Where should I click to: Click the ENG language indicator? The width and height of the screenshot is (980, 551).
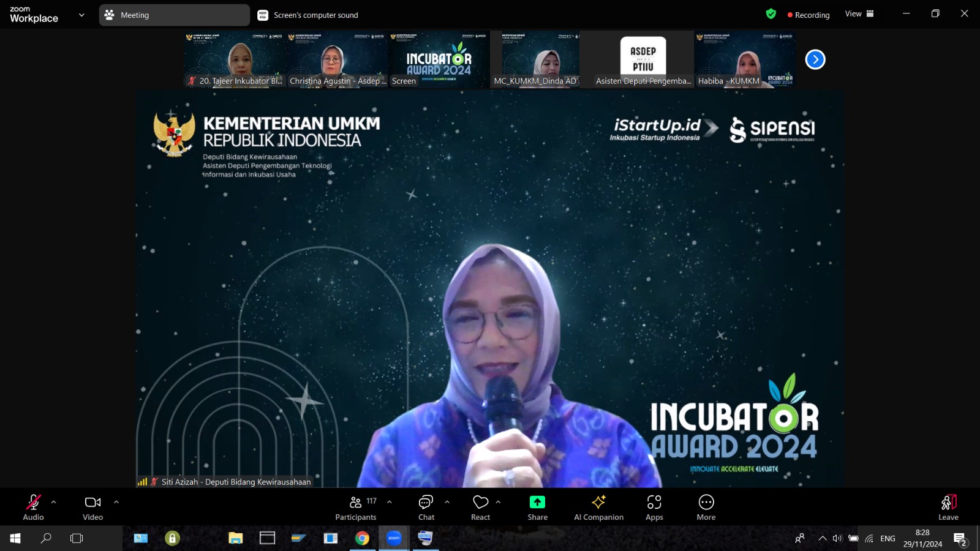click(x=888, y=538)
